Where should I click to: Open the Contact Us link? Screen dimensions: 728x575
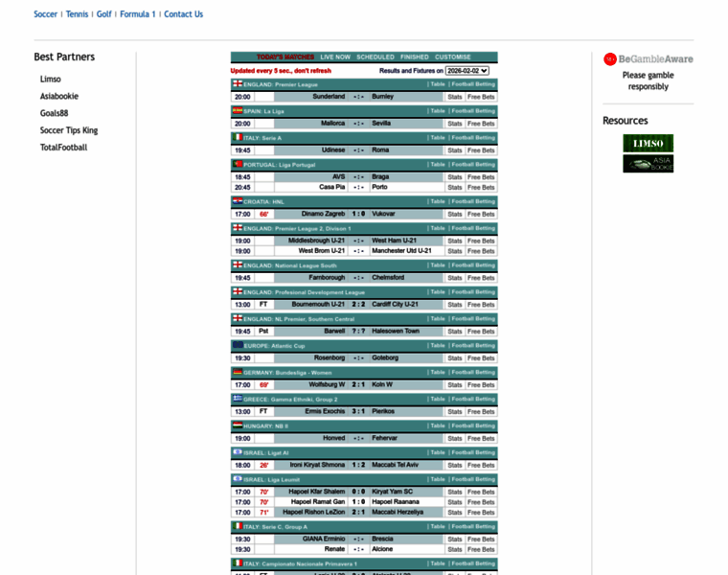click(183, 14)
